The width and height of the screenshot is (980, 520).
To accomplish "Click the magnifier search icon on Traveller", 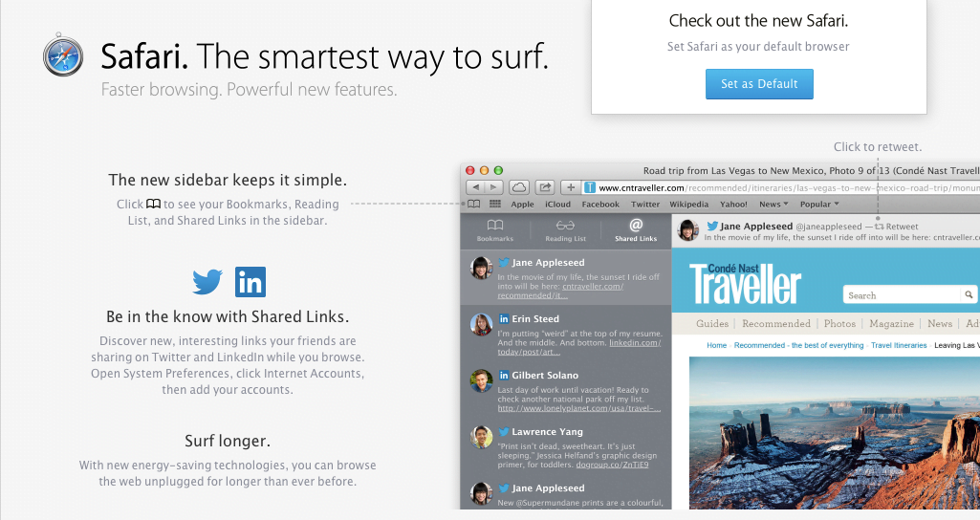I will [969, 294].
